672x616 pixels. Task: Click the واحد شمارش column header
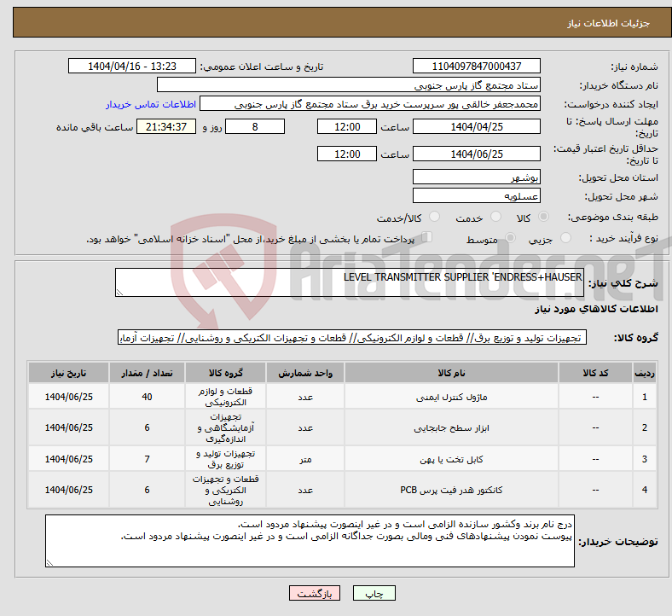(x=305, y=373)
